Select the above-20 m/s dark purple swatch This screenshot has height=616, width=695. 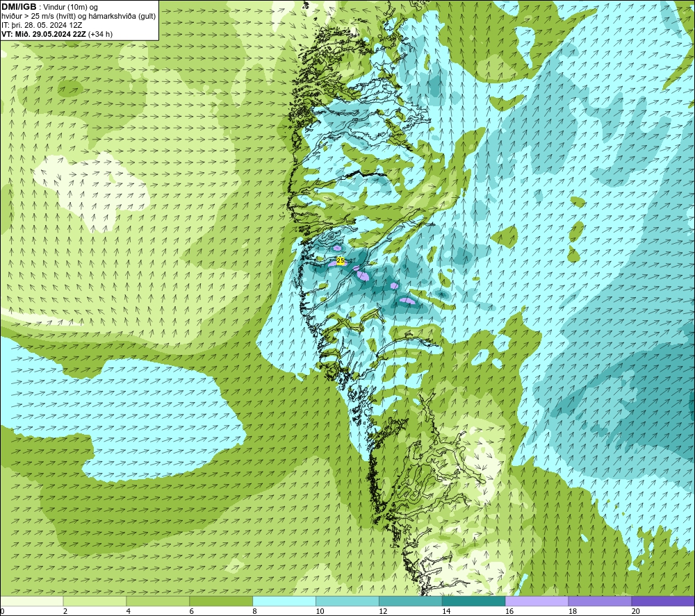pos(663,601)
